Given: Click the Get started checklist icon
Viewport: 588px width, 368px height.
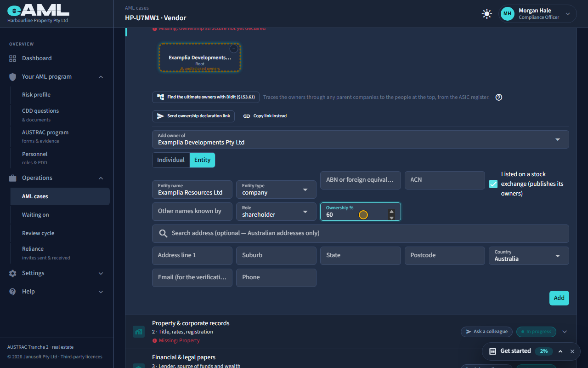Looking at the screenshot, I should (492, 351).
